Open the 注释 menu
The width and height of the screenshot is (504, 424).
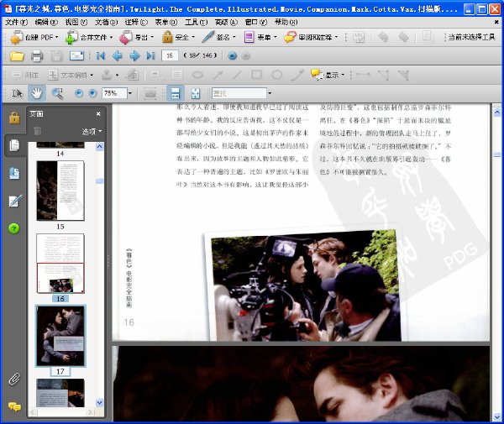(x=136, y=22)
